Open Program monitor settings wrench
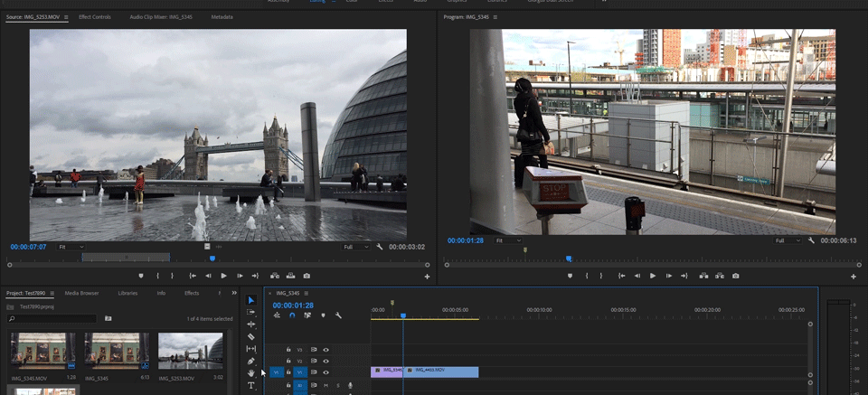This screenshot has height=395, width=868. 811,240
